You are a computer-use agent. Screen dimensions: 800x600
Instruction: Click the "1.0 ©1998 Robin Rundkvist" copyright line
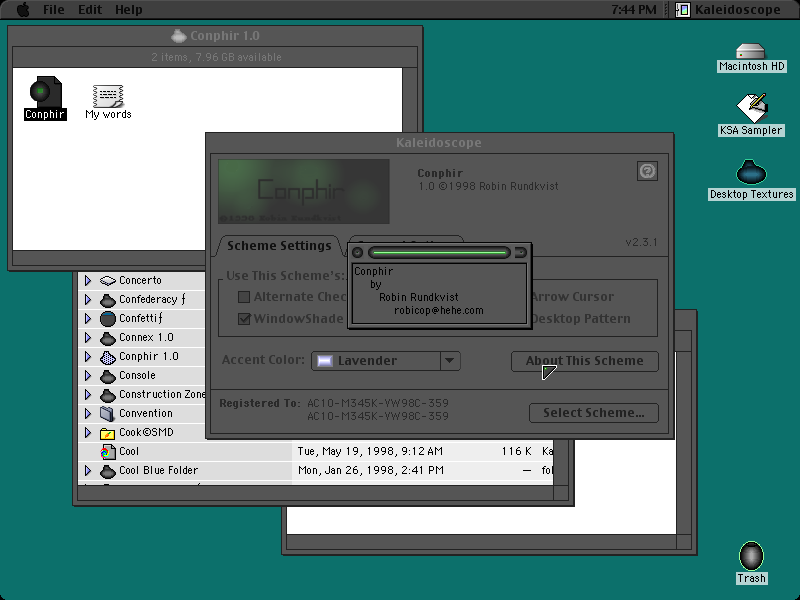click(488, 186)
